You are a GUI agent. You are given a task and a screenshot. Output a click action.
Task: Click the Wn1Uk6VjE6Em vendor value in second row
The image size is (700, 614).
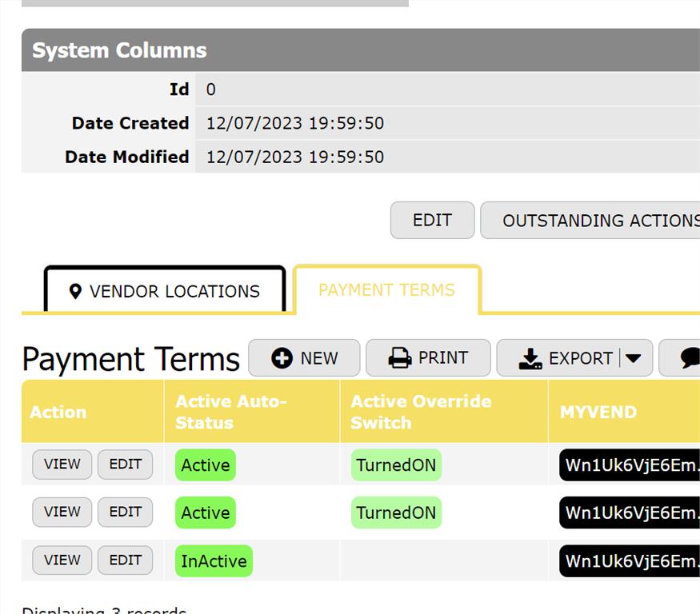pyautogui.click(x=630, y=512)
